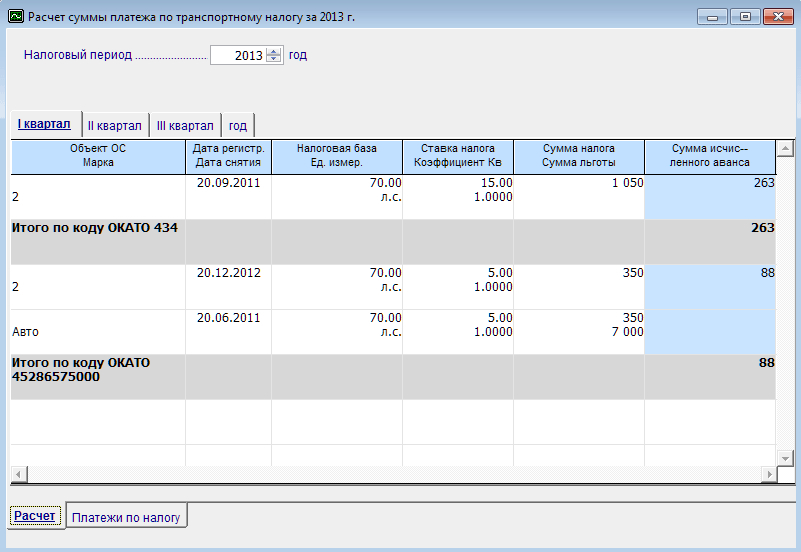Click horizontal scrollbar right arrow
Viewport: 801px width, 552px height.
click(x=769, y=474)
